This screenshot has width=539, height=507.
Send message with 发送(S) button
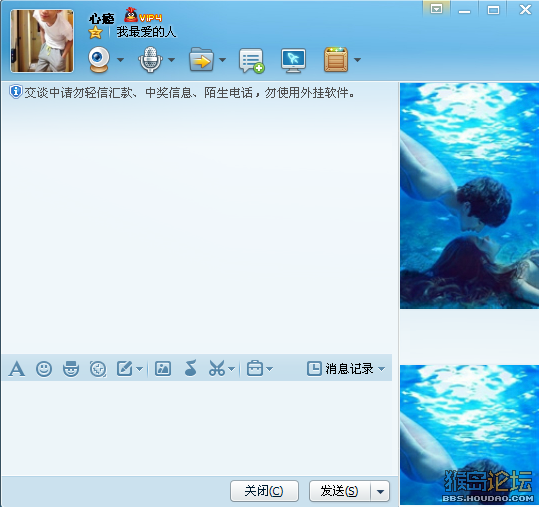pos(340,491)
